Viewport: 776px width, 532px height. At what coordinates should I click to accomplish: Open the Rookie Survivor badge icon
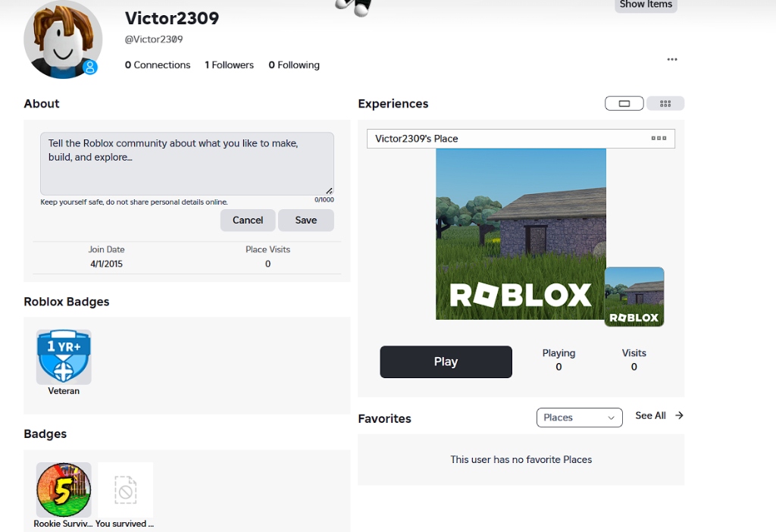64,490
